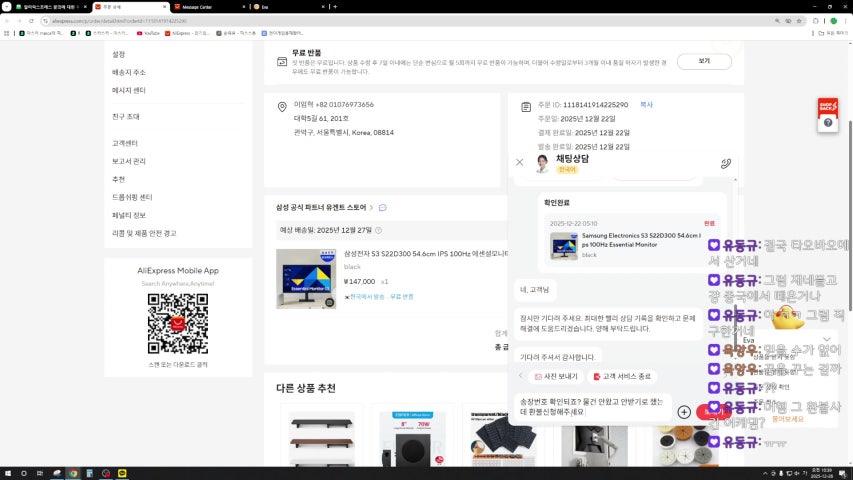Bookmark this page with the star icon

pos(799,21)
